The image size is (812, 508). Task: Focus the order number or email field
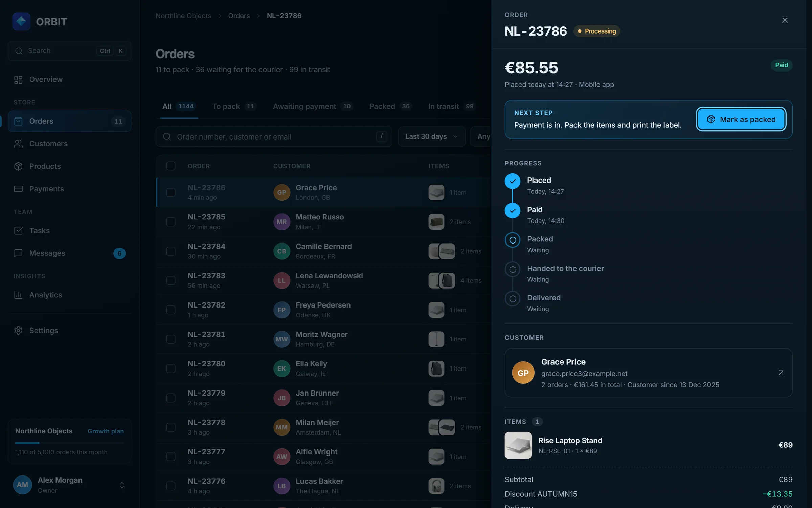click(x=274, y=136)
